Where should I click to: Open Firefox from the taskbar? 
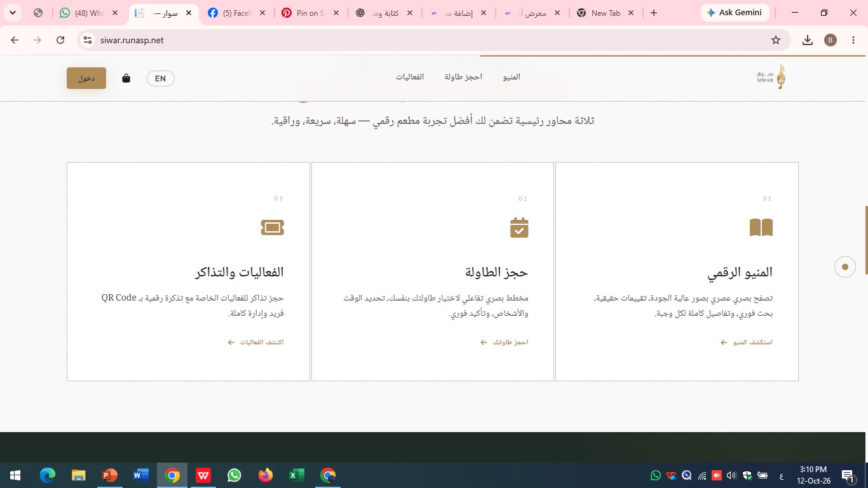point(266,475)
